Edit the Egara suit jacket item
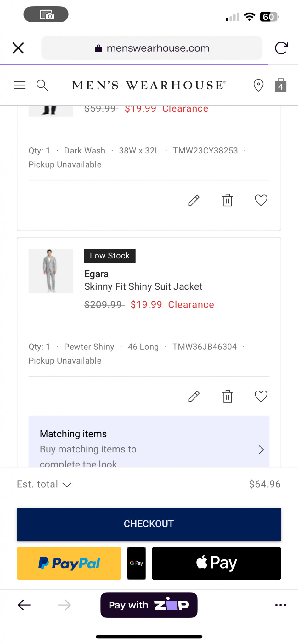This screenshot has height=644, width=298. click(194, 396)
